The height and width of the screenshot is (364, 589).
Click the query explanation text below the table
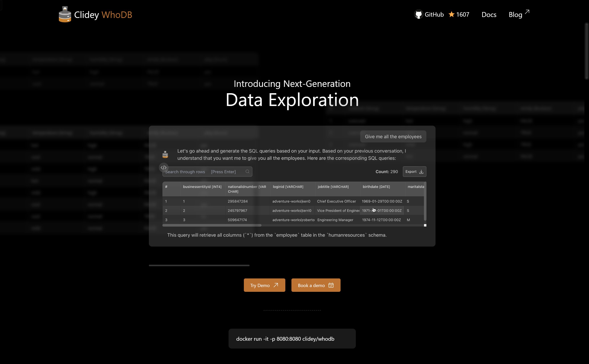click(277, 235)
